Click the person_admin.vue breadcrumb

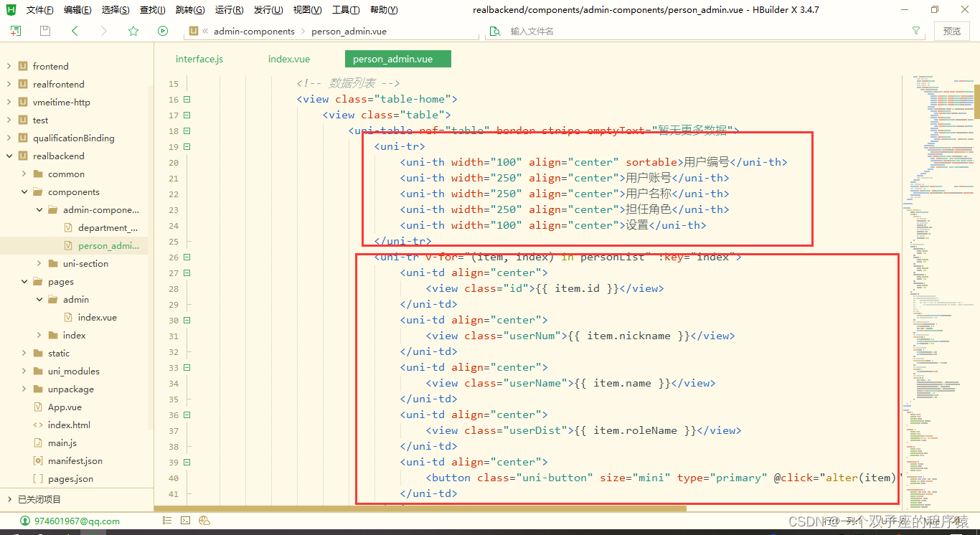click(349, 31)
